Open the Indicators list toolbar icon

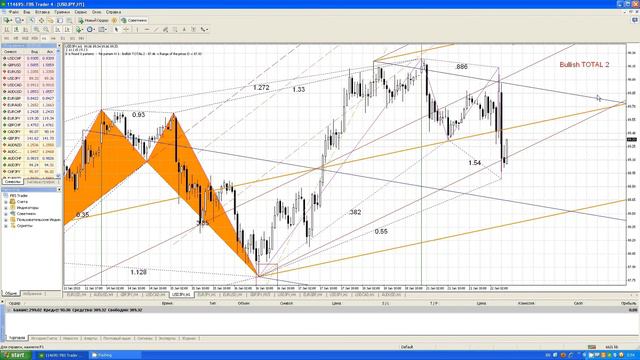pyautogui.click(x=78, y=29)
